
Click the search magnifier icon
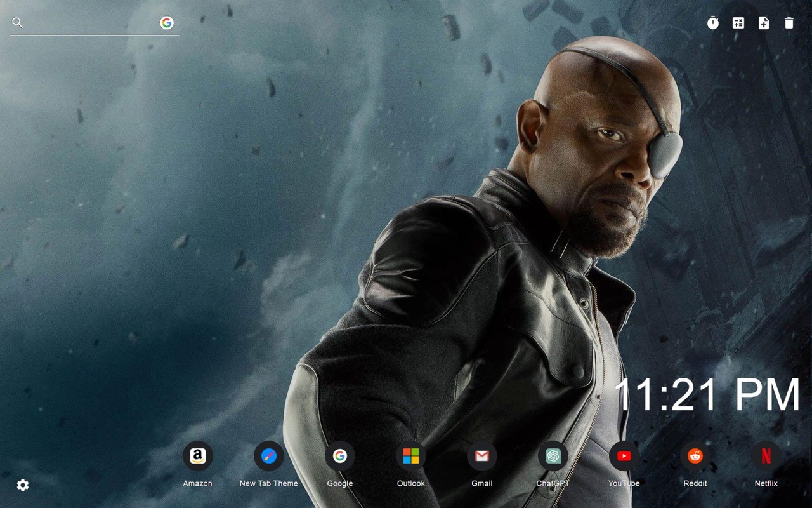point(18,23)
